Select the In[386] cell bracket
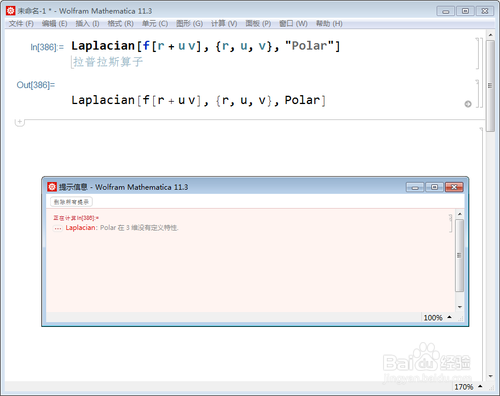 coord(478,53)
